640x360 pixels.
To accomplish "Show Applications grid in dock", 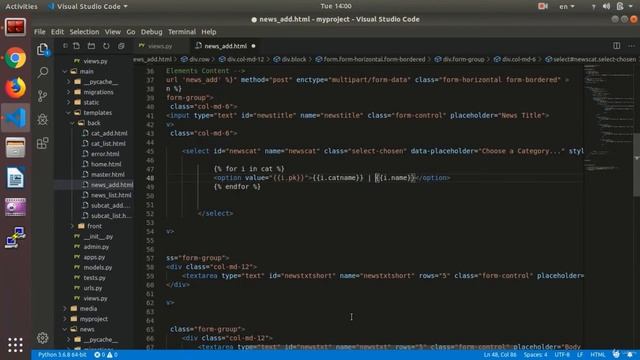I will click(x=16, y=345).
